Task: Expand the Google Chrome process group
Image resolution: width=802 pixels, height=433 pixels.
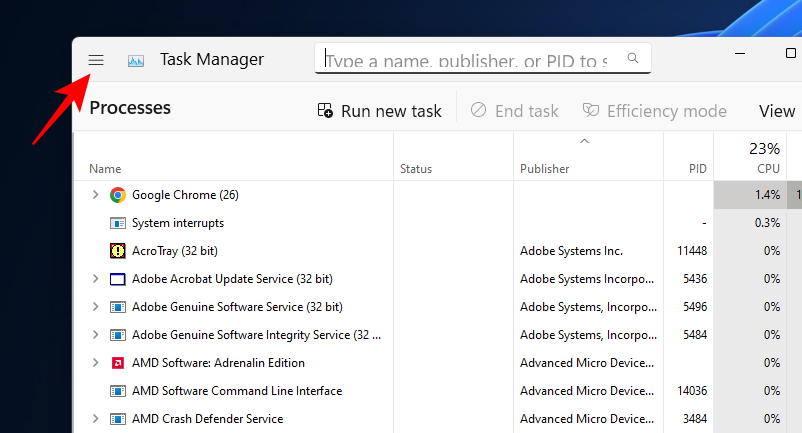Action: [96, 195]
